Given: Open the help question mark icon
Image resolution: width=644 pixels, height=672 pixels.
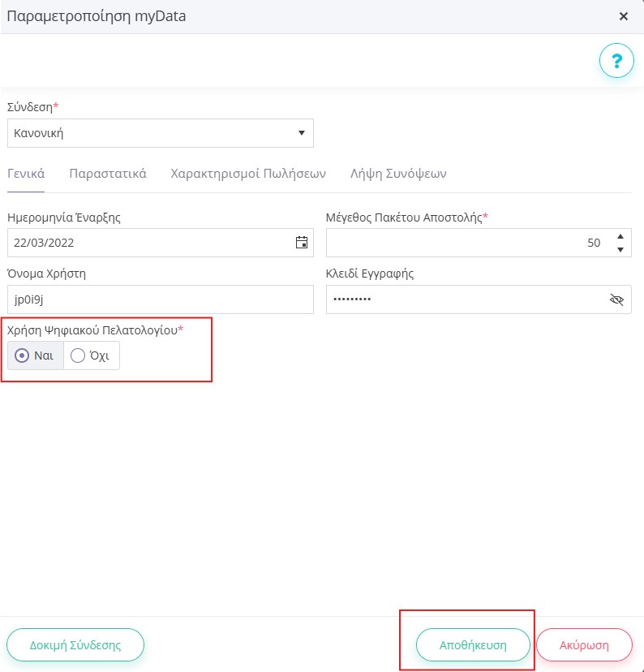Looking at the screenshot, I should tap(616, 60).
